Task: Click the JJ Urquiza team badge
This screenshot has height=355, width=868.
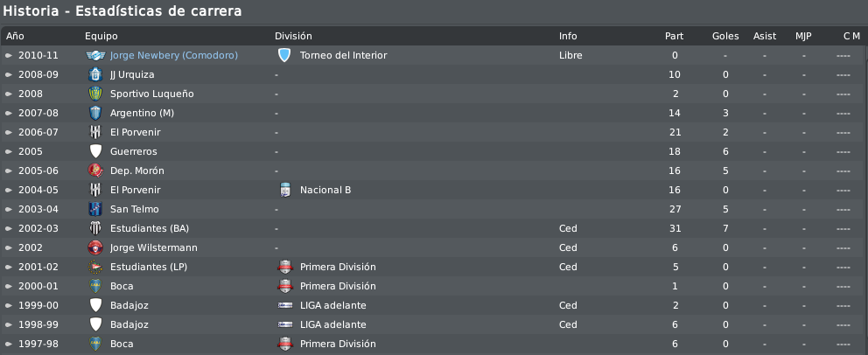Action: tap(95, 74)
